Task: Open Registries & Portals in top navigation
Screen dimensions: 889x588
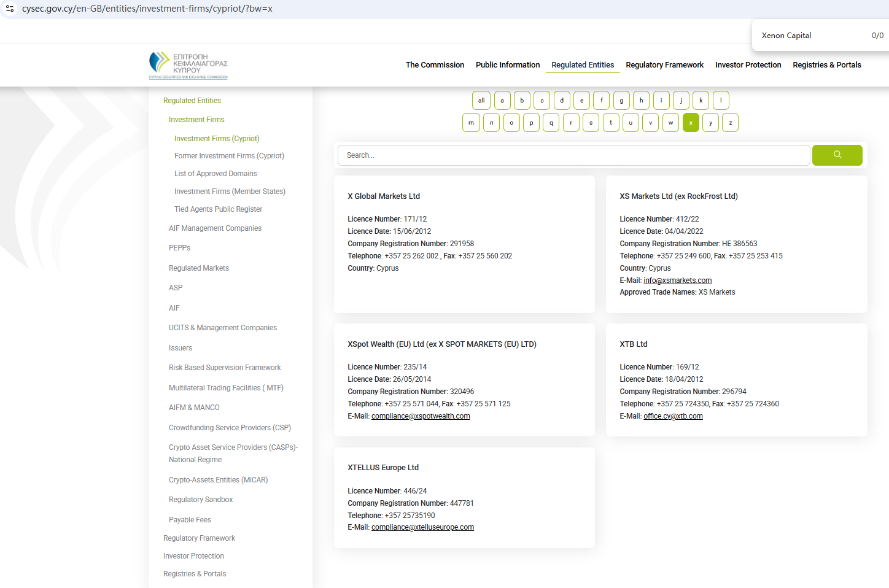Action: coord(826,65)
